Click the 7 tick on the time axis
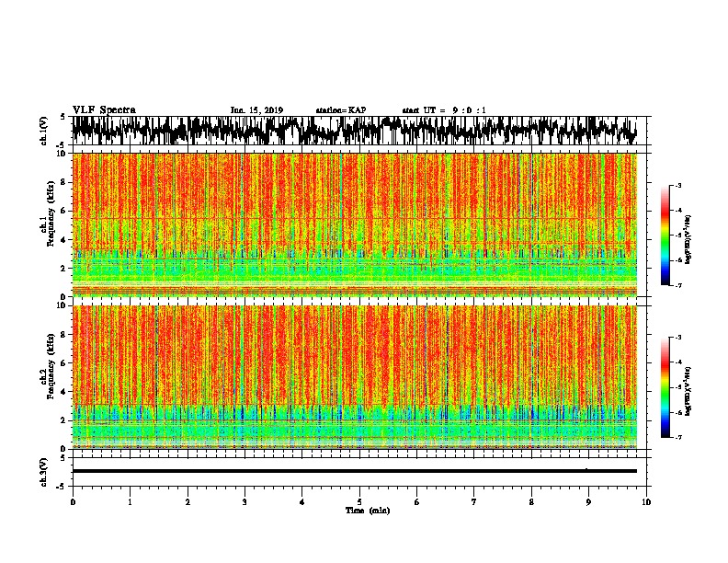The width and height of the screenshot is (728, 563). [474, 502]
